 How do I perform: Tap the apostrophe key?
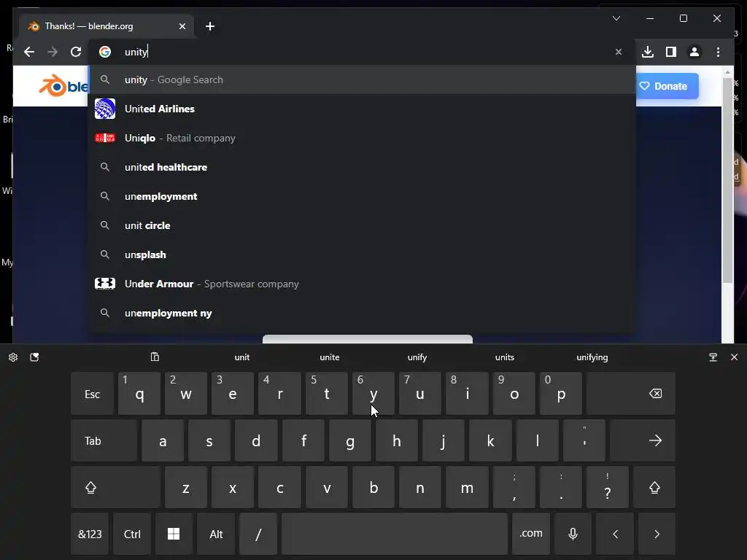click(x=584, y=440)
